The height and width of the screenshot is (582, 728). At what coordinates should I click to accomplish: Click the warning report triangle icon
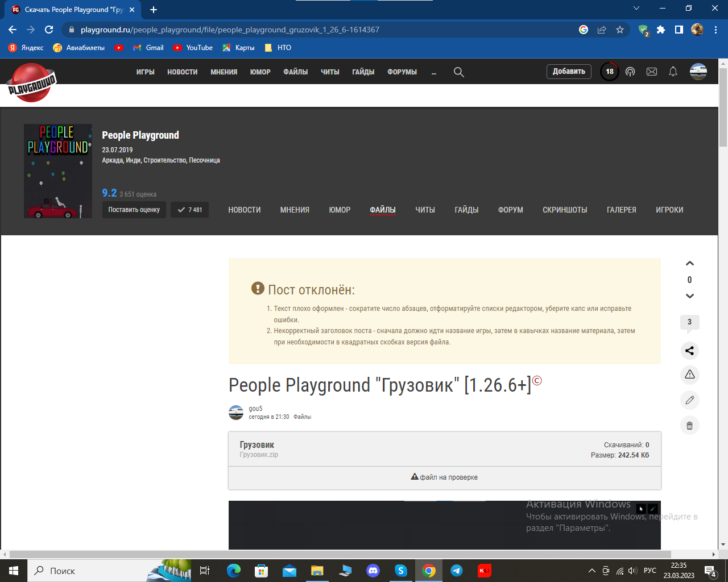[689, 375]
